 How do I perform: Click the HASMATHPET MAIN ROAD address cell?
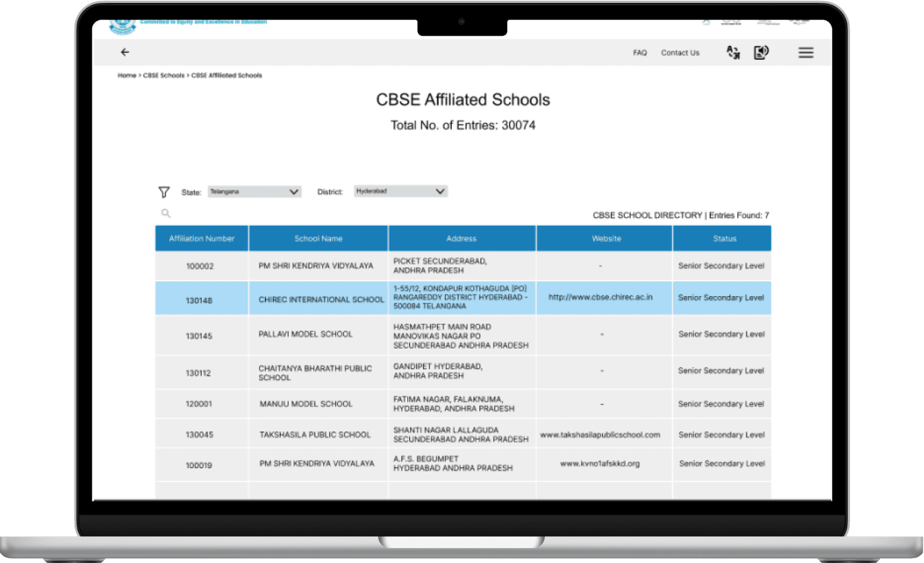coord(461,336)
